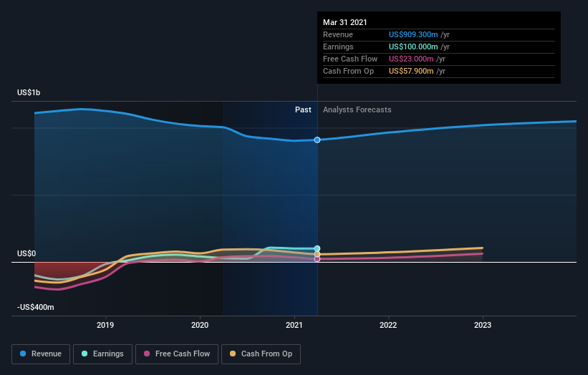
Task: Click the 2021 x-axis label
Action: tap(294, 325)
